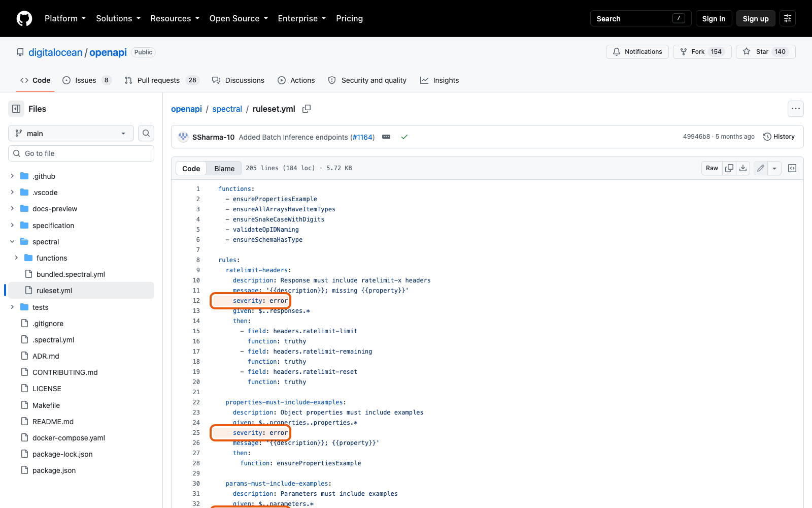Go to the spectral breadcrumb folder
Screen dimensions: 812x508
(x=227, y=109)
